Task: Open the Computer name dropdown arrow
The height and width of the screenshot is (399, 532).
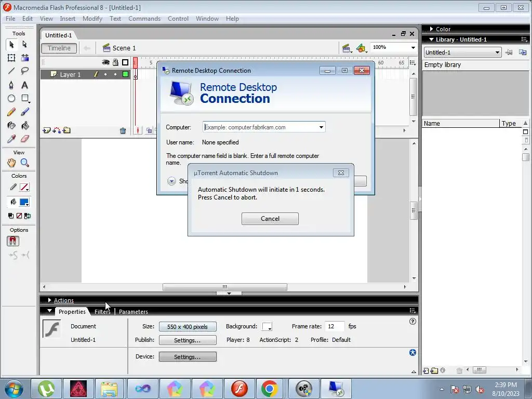Action: 321,127
